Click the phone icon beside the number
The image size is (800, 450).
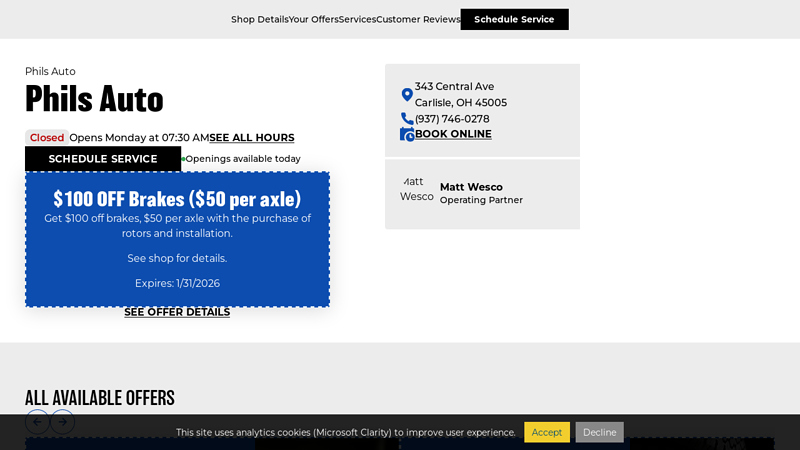click(407, 119)
